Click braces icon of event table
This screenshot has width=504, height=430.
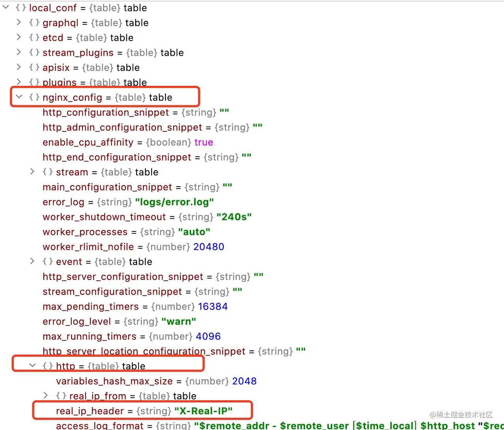[x=48, y=261]
